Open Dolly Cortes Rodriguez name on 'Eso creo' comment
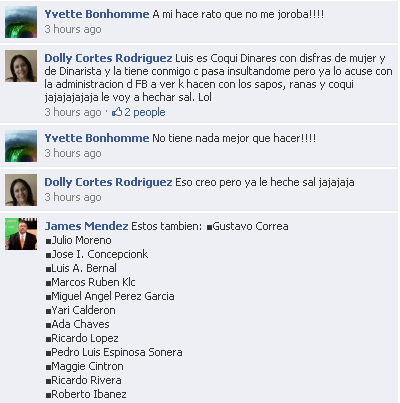Image resolution: width=400 pixels, height=403 pixels. [108, 182]
